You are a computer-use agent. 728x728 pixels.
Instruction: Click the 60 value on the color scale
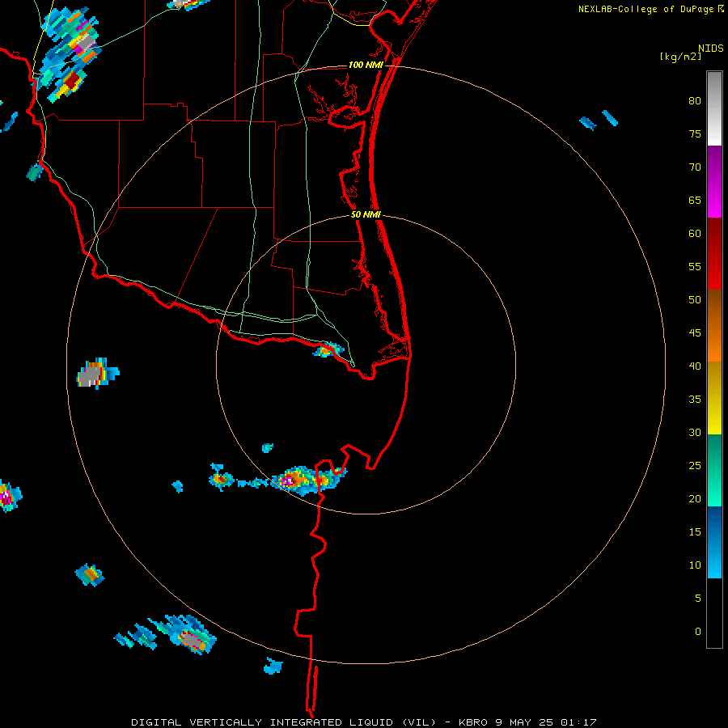[695, 234]
